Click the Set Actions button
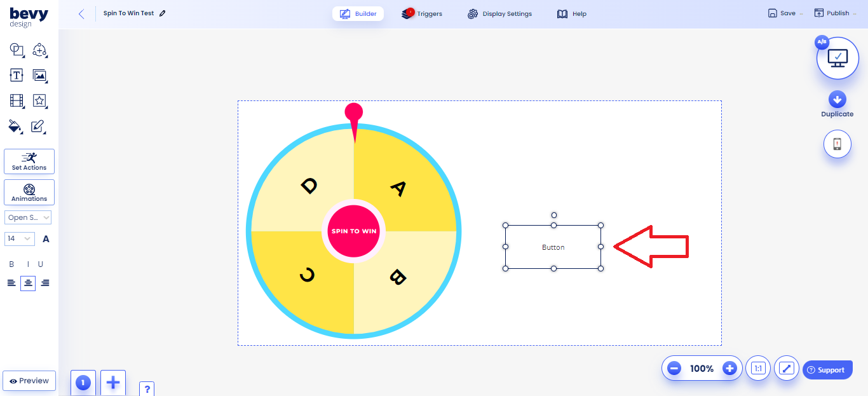Image resolution: width=868 pixels, height=396 pixels. point(29,161)
